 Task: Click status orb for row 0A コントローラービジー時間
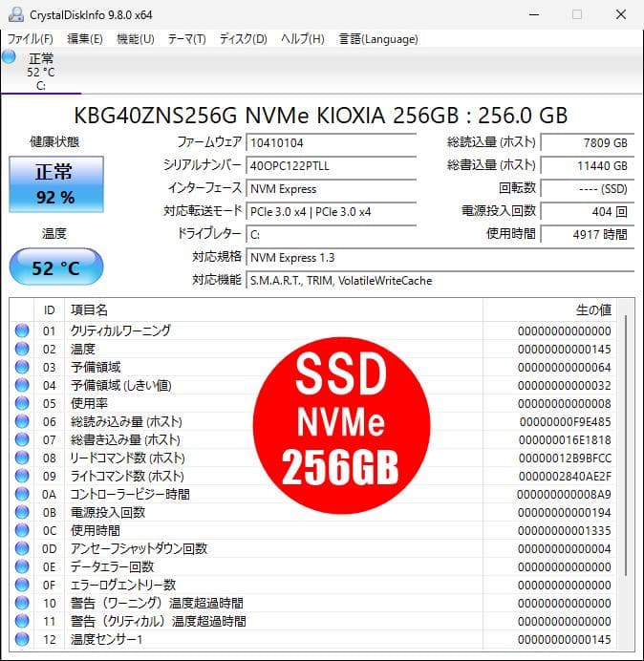(x=22, y=494)
